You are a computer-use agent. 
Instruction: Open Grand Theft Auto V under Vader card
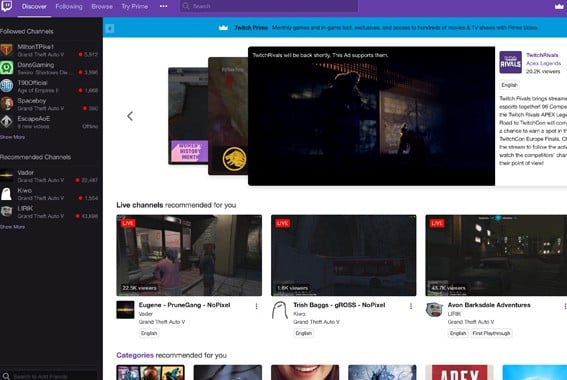[162, 322]
